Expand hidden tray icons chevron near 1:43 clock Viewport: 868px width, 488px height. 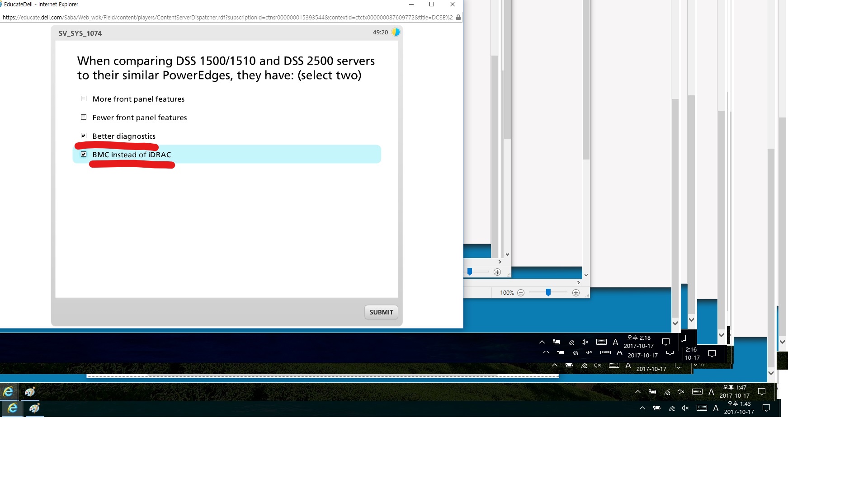(642, 408)
